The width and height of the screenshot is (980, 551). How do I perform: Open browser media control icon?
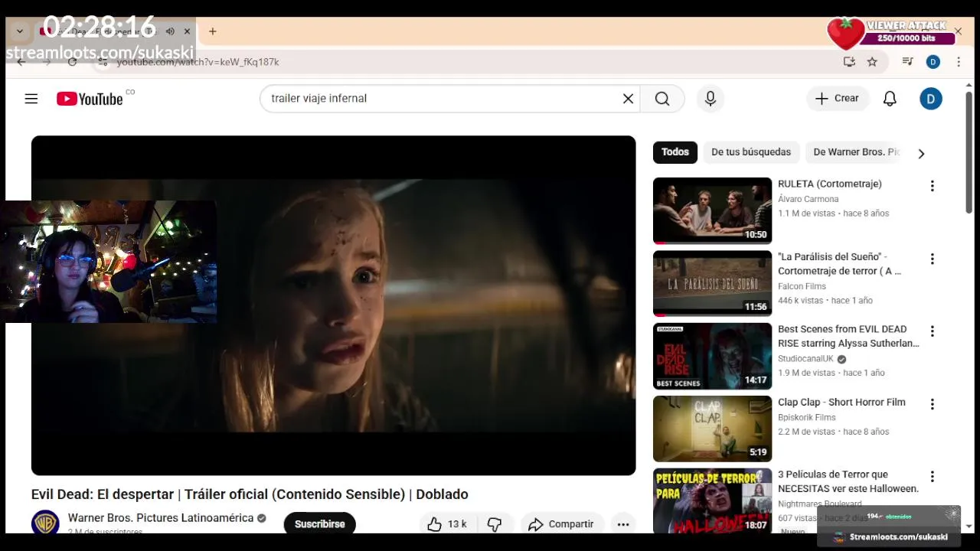pyautogui.click(x=907, y=62)
